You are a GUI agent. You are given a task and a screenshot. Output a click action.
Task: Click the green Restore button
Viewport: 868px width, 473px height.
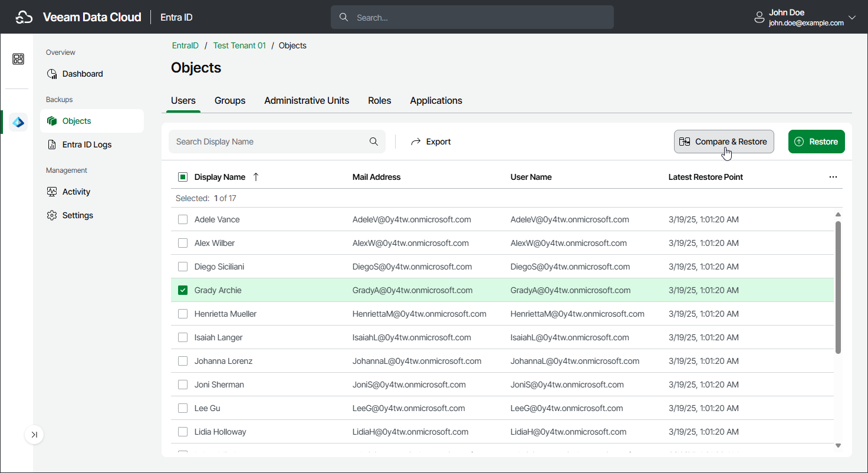click(x=817, y=142)
